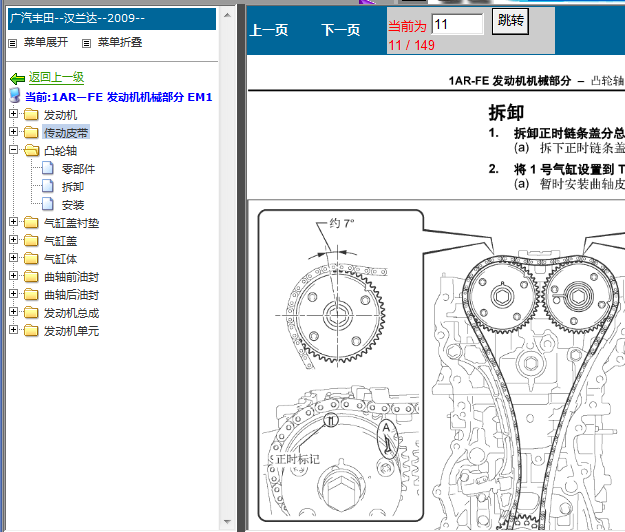Click the page number input field
The image size is (625, 532).
pyautogui.click(x=458, y=24)
